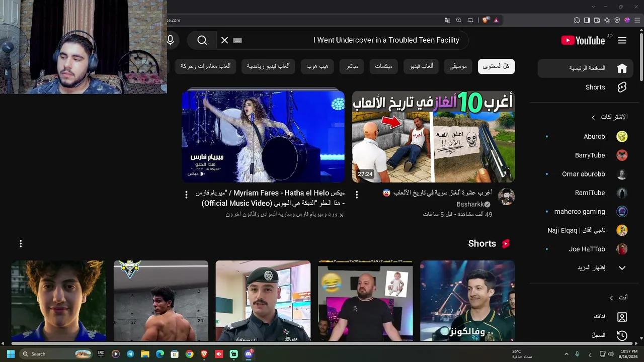This screenshot has height=362, width=644.
Task: Select the كل المحتوى filter chip
Action: point(496,66)
